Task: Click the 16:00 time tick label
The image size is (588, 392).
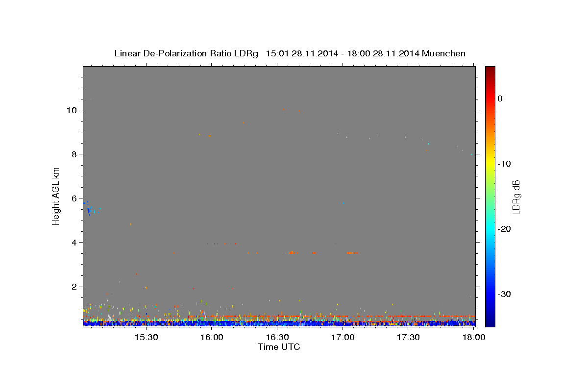Action: (x=212, y=338)
